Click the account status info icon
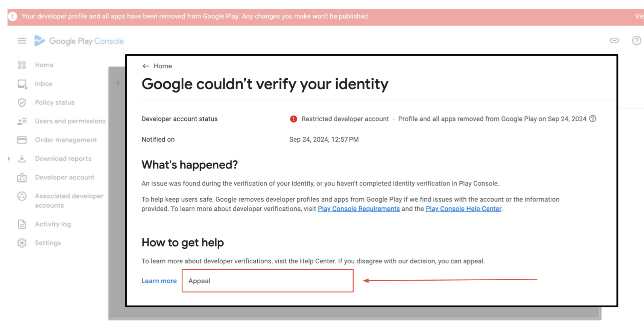 click(592, 119)
